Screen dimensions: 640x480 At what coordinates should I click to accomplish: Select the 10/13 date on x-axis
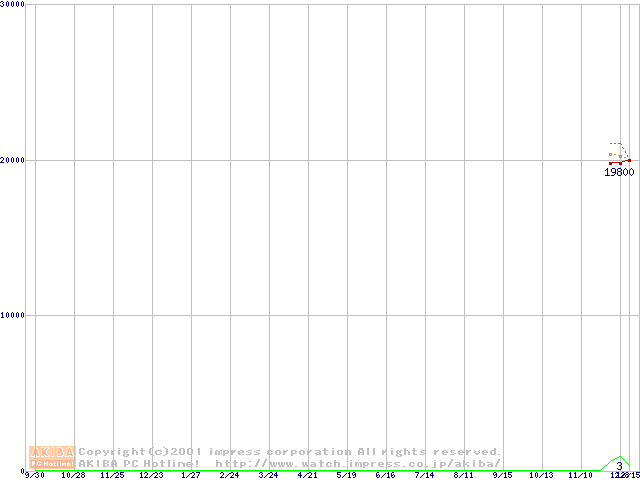tap(541, 475)
